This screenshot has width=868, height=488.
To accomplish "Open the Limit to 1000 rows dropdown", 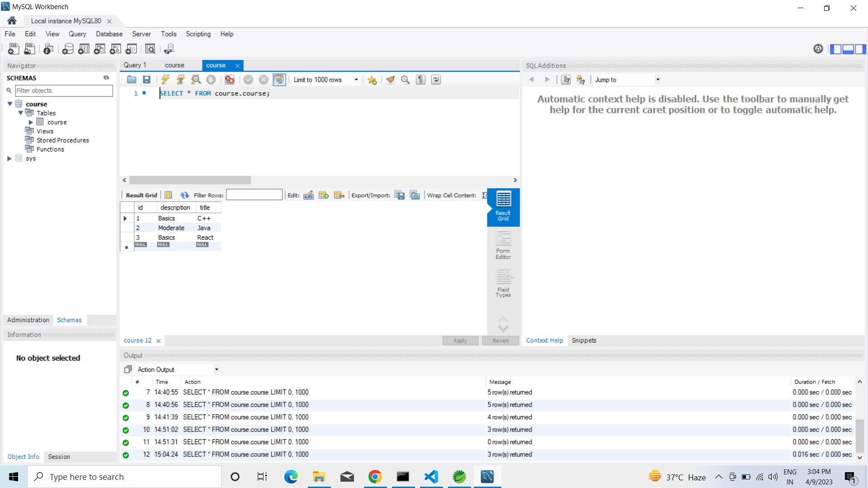I will pyautogui.click(x=356, y=80).
